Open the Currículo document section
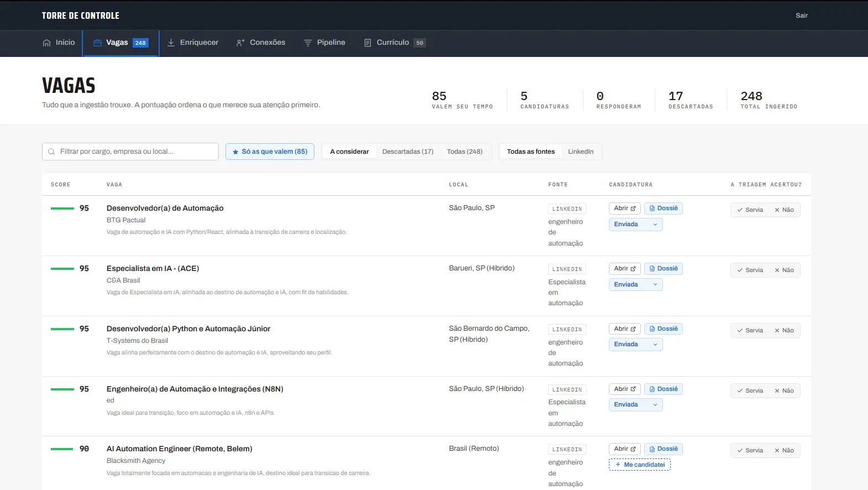868x490 pixels. [x=394, y=43]
